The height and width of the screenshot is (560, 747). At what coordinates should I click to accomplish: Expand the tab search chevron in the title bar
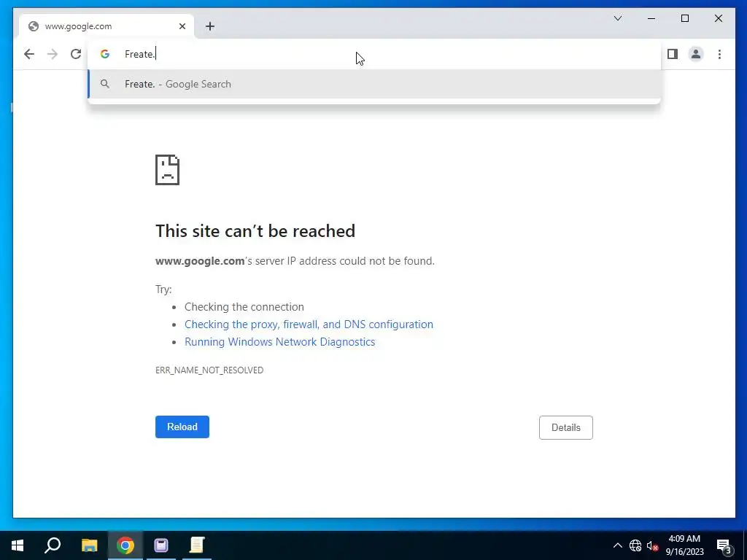click(x=618, y=18)
